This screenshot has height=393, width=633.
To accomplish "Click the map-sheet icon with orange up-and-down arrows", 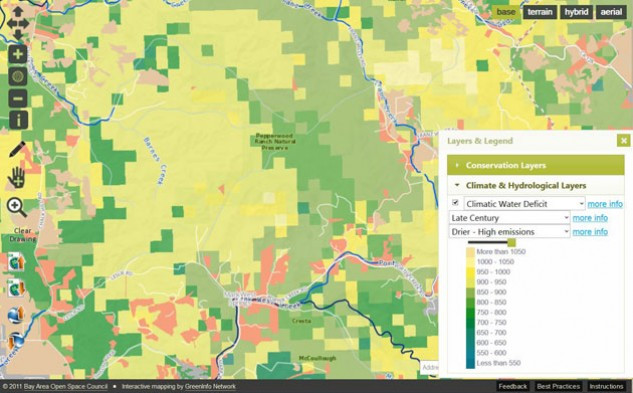I will [16, 288].
